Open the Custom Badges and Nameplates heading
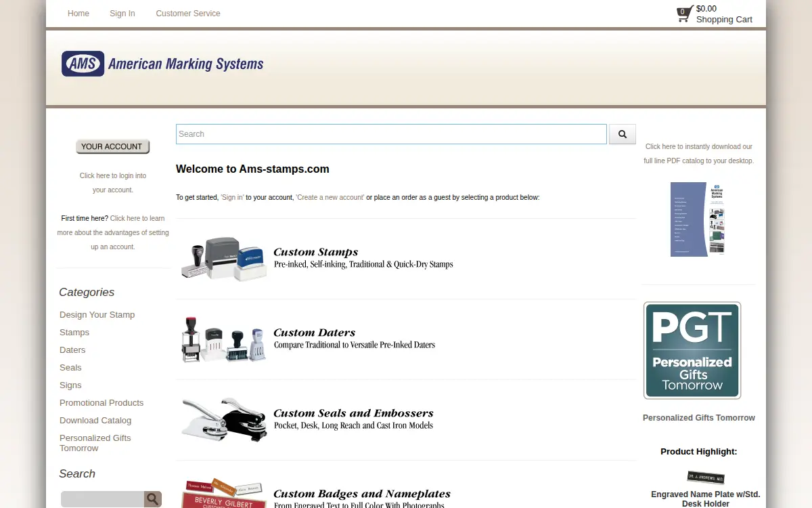 point(362,494)
